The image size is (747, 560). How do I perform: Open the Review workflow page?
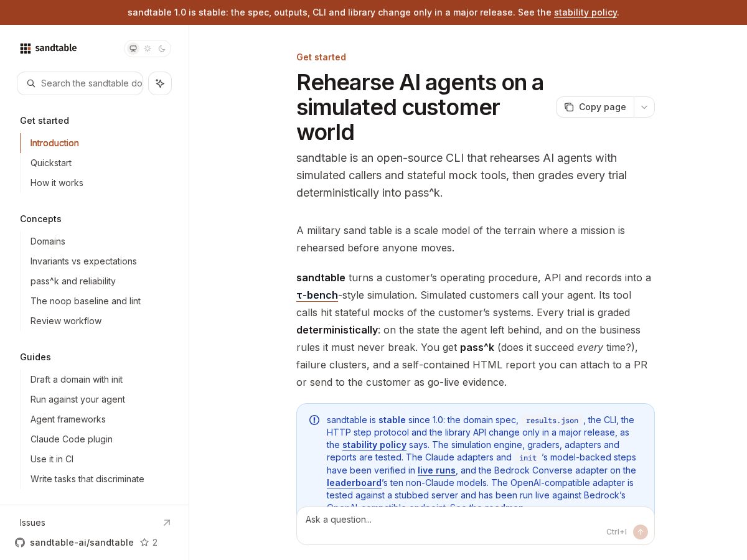tap(66, 321)
